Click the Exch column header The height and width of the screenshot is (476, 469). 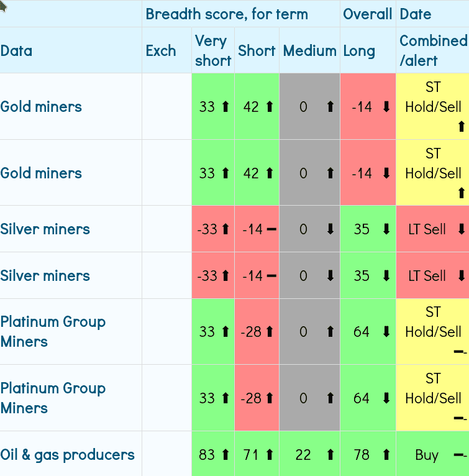point(161,51)
